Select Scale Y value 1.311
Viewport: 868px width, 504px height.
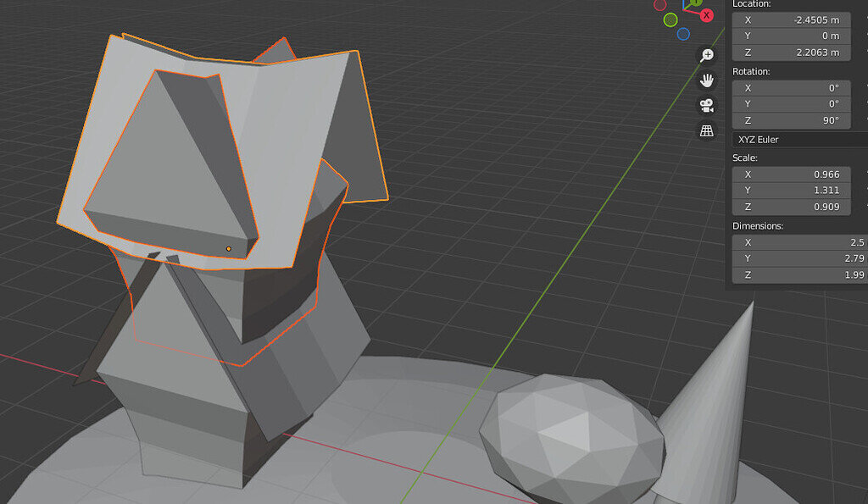tap(792, 191)
